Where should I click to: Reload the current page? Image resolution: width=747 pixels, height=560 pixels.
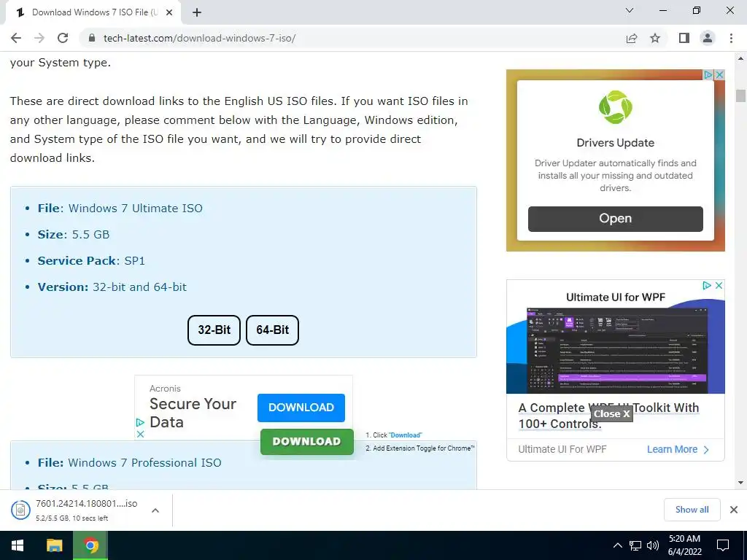(x=63, y=38)
